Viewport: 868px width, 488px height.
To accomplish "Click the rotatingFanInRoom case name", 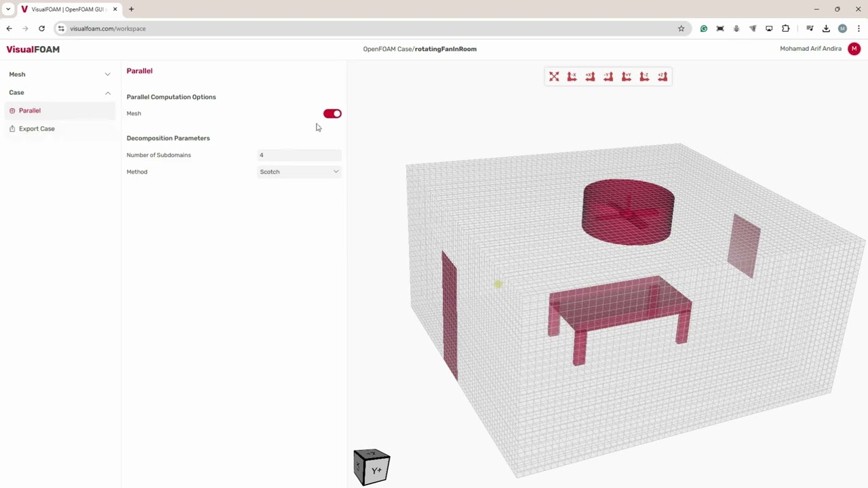I will point(446,49).
